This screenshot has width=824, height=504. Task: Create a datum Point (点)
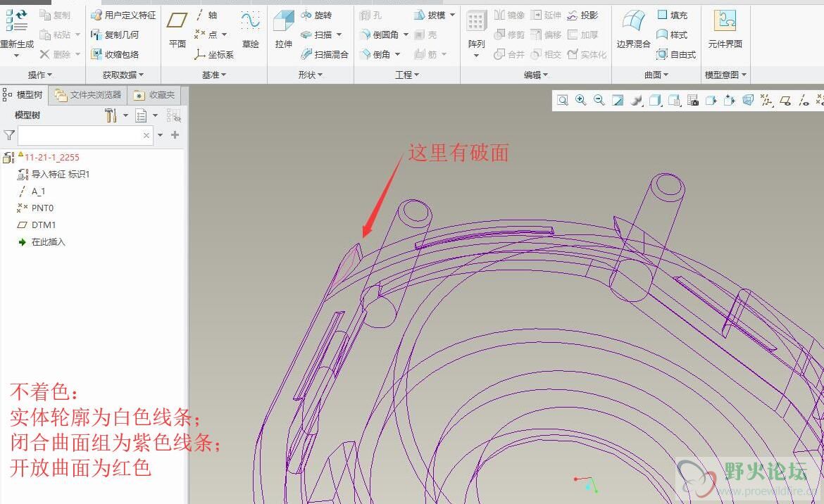tap(206, 34)
